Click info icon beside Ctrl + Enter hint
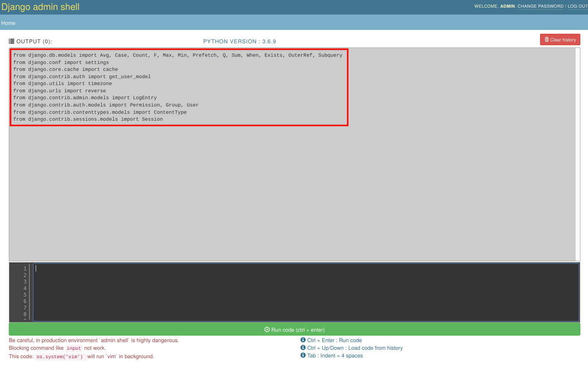588x367 pixels. click(x=303, y=340)
